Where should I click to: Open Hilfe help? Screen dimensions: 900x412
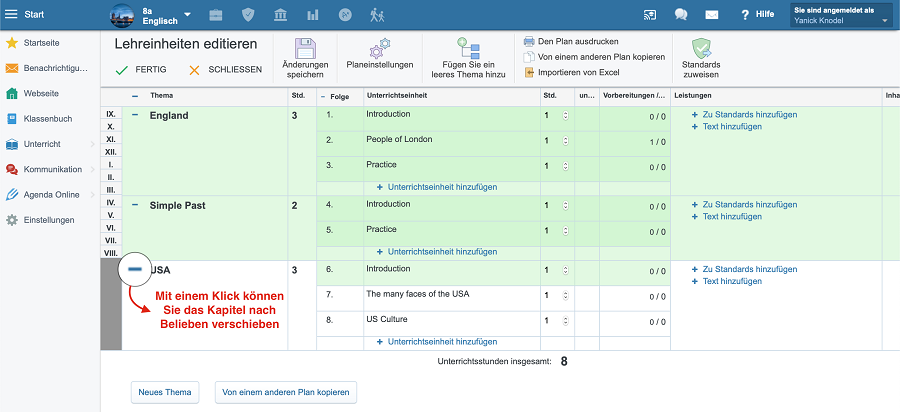(x=758, y=15)
